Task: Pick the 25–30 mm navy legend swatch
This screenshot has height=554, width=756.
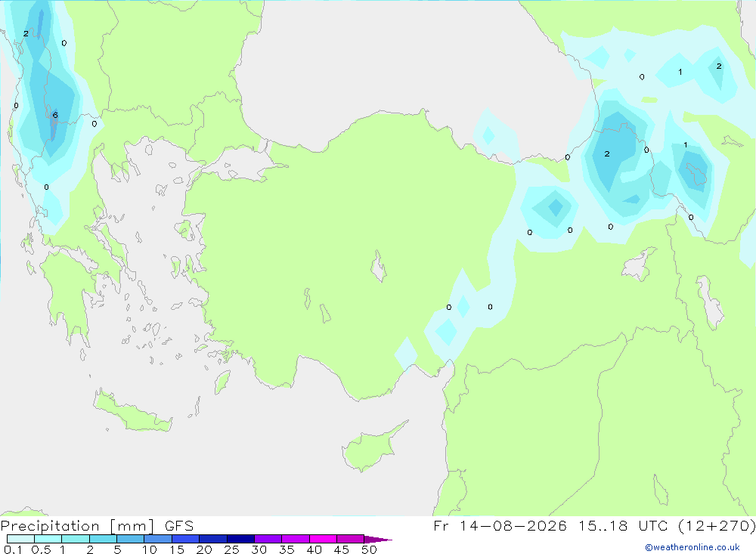Action: [x=240, y=539]
